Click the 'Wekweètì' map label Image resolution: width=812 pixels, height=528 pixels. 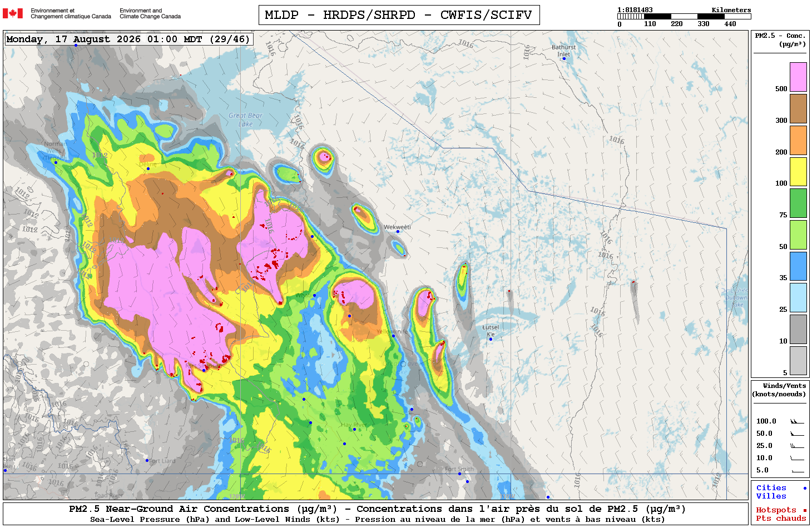(397, 227)
